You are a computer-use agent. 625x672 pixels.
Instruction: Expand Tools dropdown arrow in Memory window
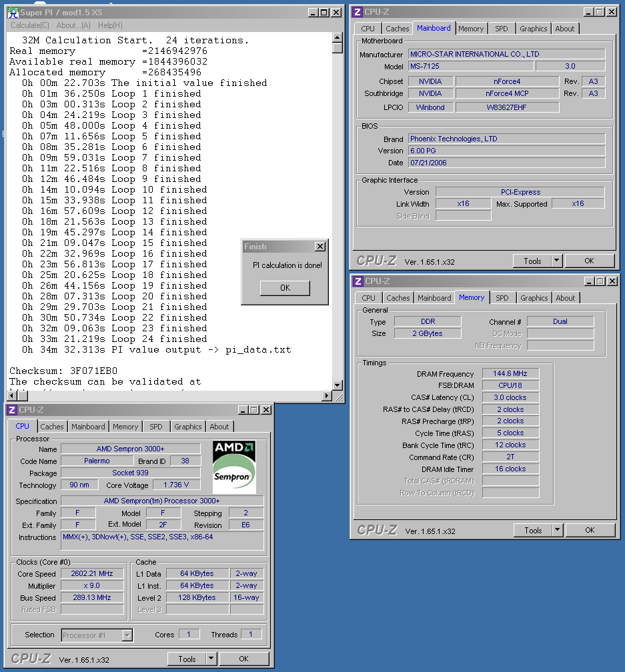pos(557,531)
